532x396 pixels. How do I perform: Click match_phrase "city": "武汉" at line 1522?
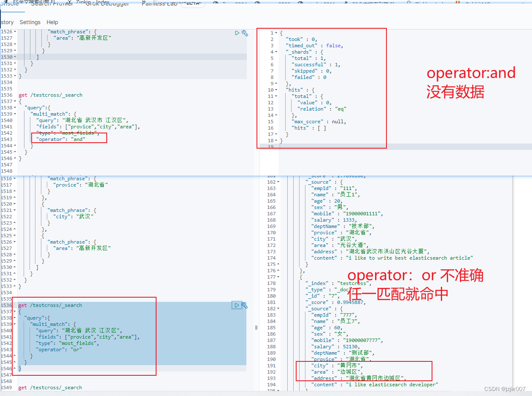point(73,217)
